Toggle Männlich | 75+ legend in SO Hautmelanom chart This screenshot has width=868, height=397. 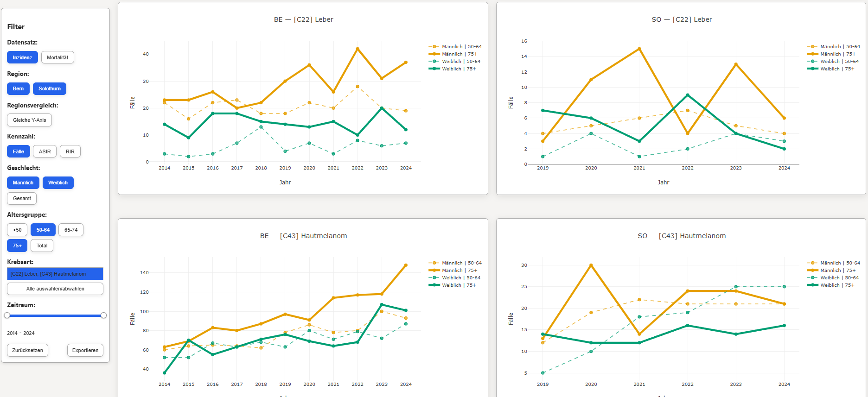tap(831, 271)
